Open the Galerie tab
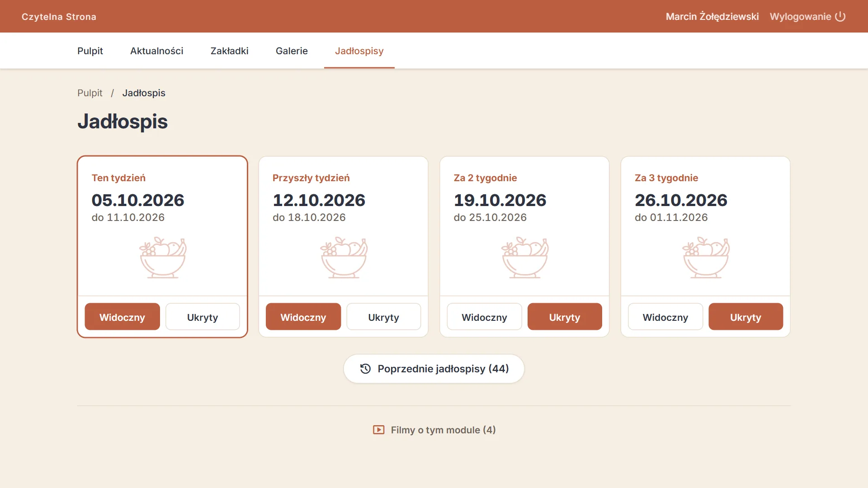The height and width of the screenshot is (488, 868). click(292, 51)
